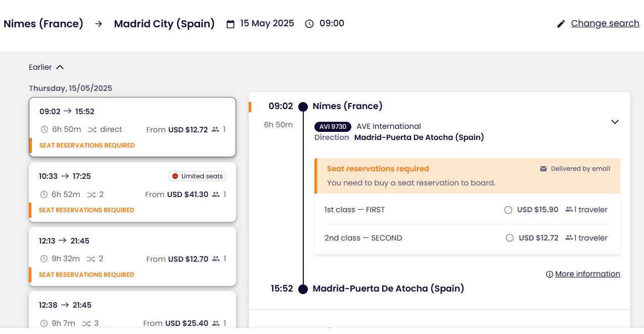Click the transfers icon on 10:33 journey
Viewport: 644px width, 334px height.
tap(91, 195)
